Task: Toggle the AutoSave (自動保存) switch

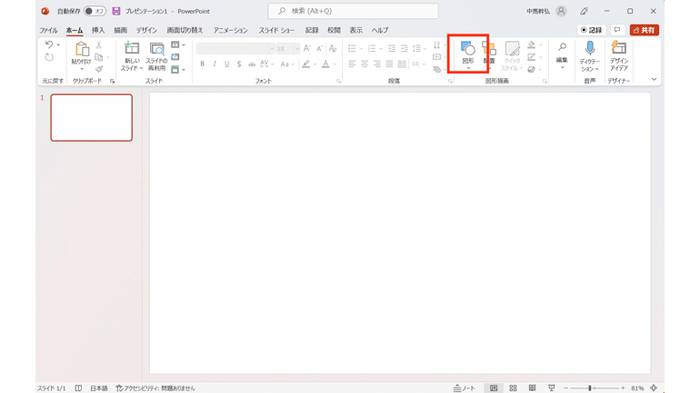Action: tap(94, 11)
